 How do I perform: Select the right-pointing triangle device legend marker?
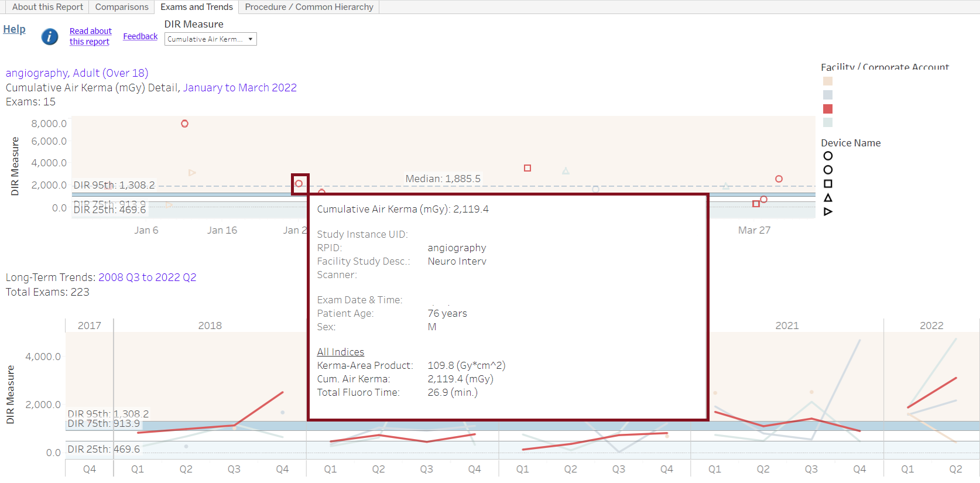pyautogui.click(x=828, y=212)
